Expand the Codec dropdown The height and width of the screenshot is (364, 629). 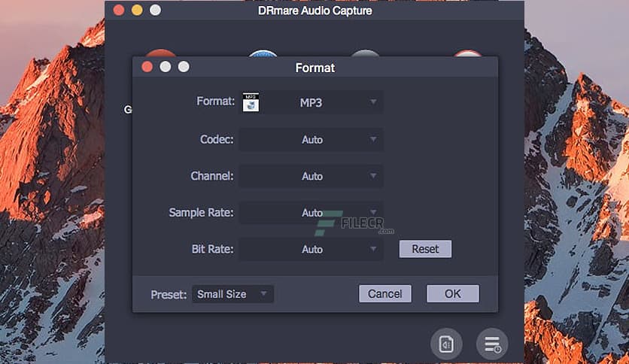(311, 139)
